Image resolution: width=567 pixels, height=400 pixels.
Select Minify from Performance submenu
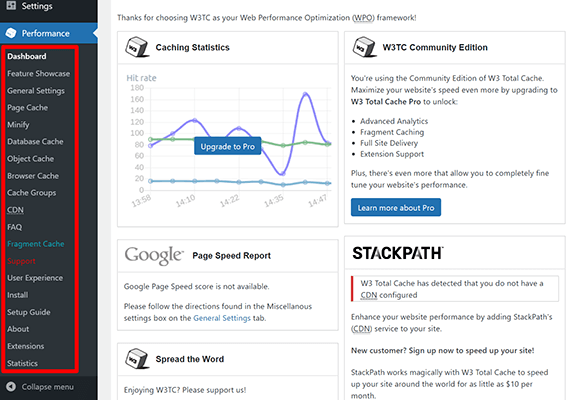(18, 124)
